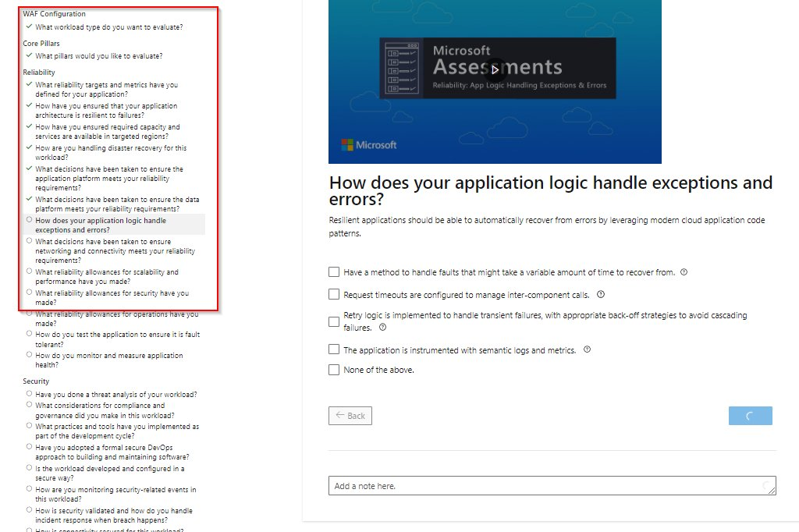
Task: Click the blue loading next button
Action: pos(750,416)
